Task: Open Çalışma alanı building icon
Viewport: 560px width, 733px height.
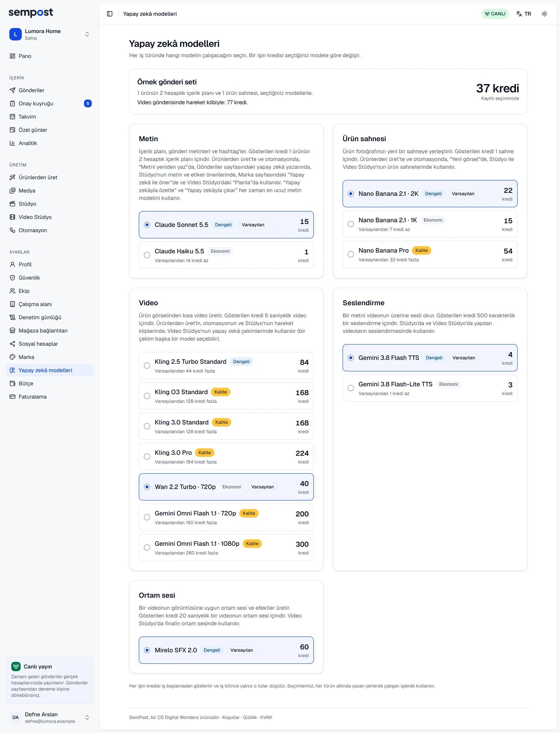Action: pyautogui.click(x=13, y=304)
